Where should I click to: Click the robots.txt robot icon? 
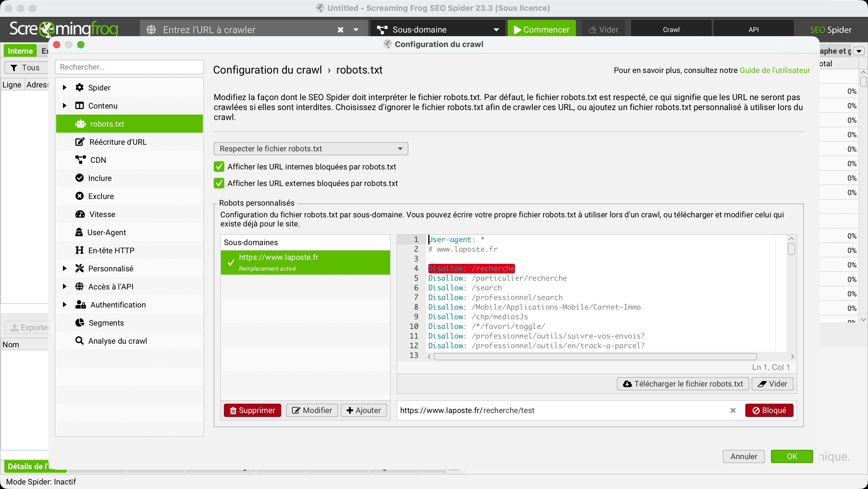tap(80, 124)
